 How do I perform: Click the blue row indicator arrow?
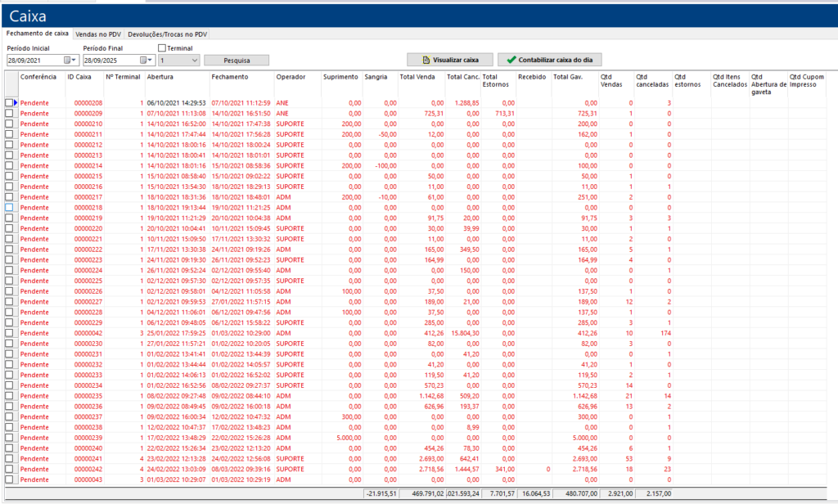[x=15, y=102]
